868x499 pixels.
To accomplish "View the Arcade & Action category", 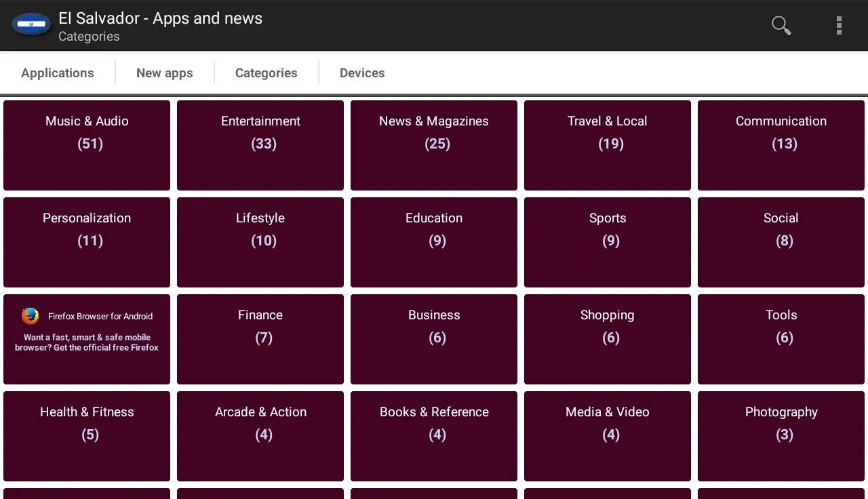I will pyautogui.click(x=260, y=437).
